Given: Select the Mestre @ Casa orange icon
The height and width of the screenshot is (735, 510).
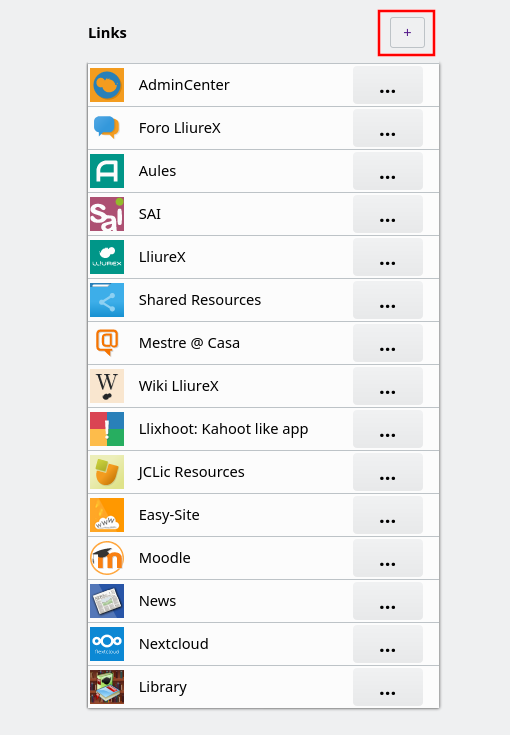Looking at the screenshot, I should [107, 343].
